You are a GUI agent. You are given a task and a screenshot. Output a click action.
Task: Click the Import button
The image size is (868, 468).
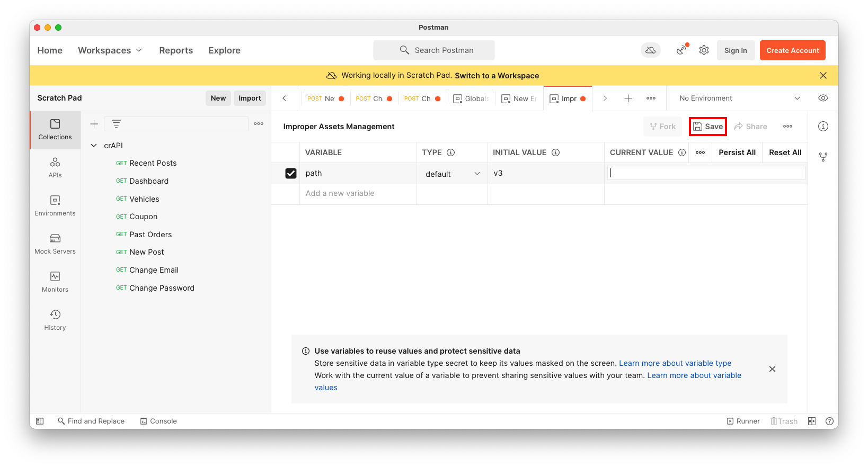(x=250, y=98)
